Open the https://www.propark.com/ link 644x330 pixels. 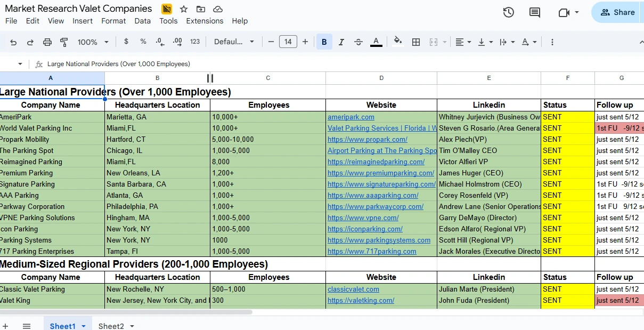tap(368, 139)
